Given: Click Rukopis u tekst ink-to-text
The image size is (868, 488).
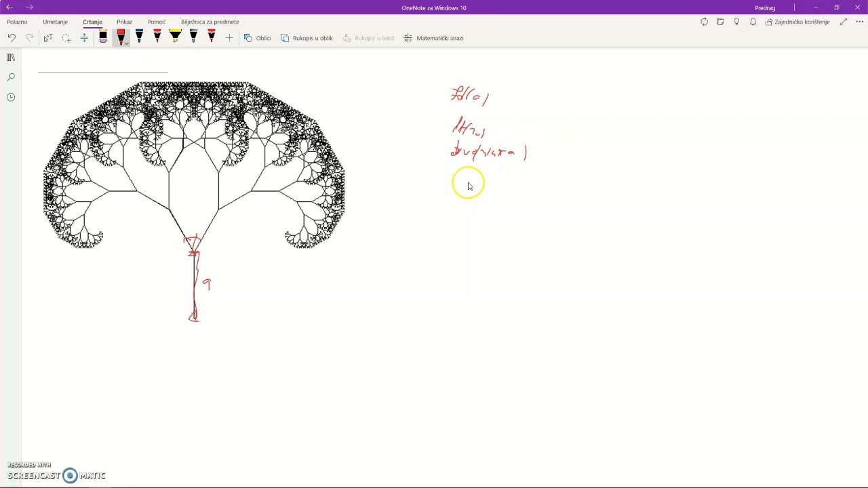Looking at the screenshot, I should pyautogui.click(x=368, y=38).
